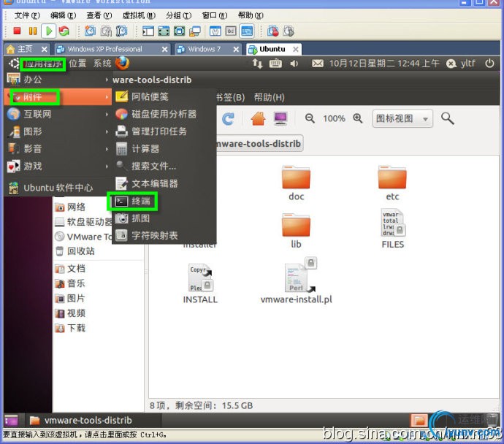Image resolution: width=504 pixels, height=444 pixels.
Task: Click the date and time clock
Action: pos(384,64)
